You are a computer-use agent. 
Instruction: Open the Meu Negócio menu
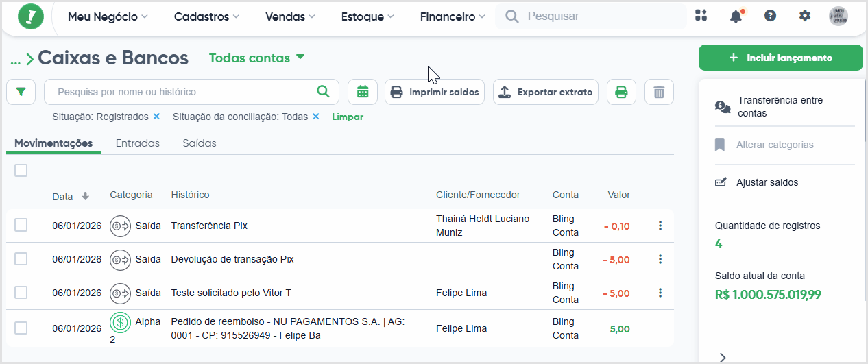coord(108,16)
